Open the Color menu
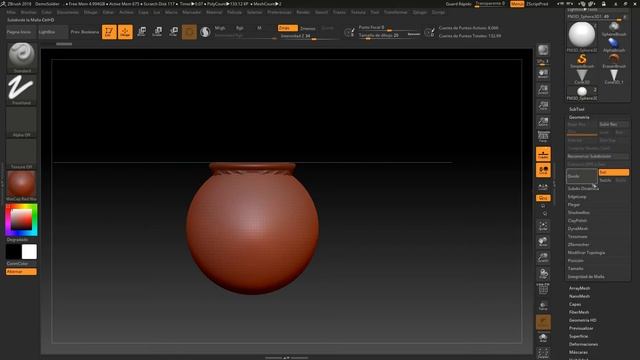 pyautogui.click(x=46, y=12)
